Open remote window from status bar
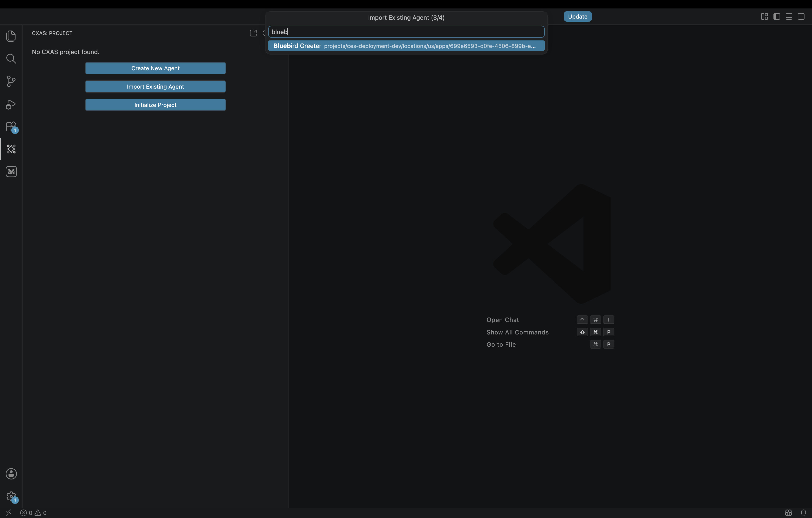This screenshot has height=518, width=812. coord(8,513)
